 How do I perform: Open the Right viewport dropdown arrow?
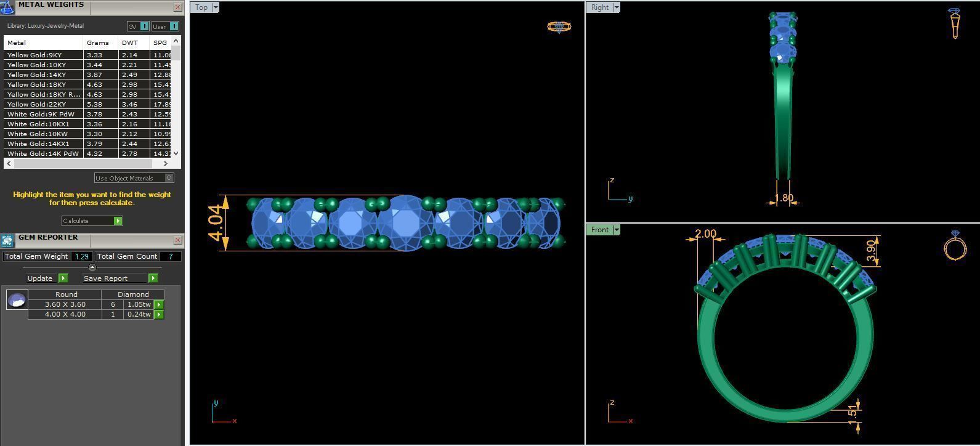tap(616, 7)
